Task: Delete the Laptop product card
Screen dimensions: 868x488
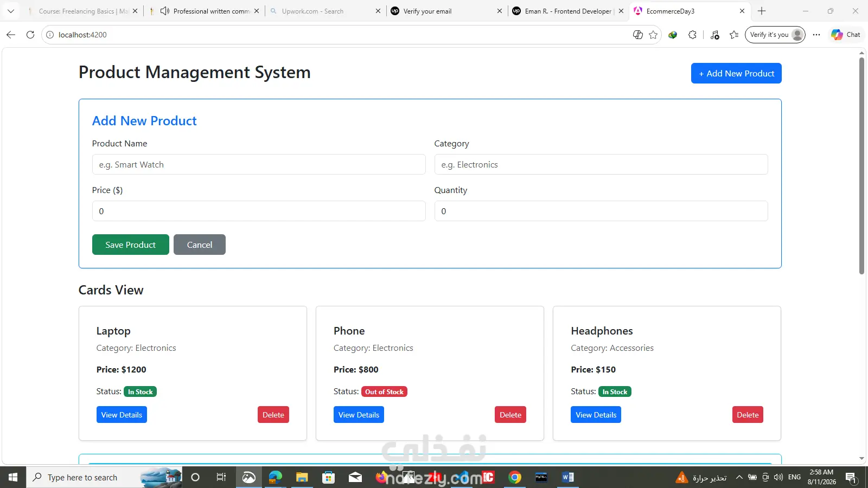Action: pyautogui.click(x=273, y=415)
